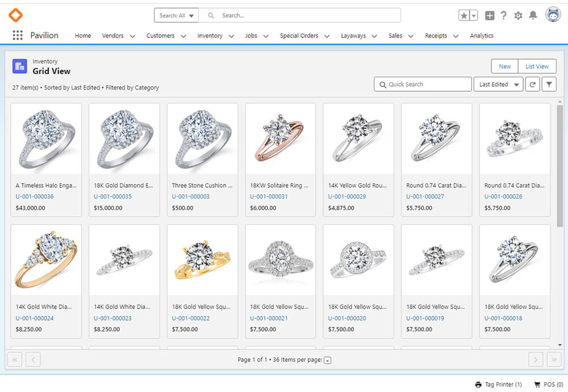The image size is (568, 392).
Task: Expand the Jobs menu chevron
Action: click(x=265, y=36)
